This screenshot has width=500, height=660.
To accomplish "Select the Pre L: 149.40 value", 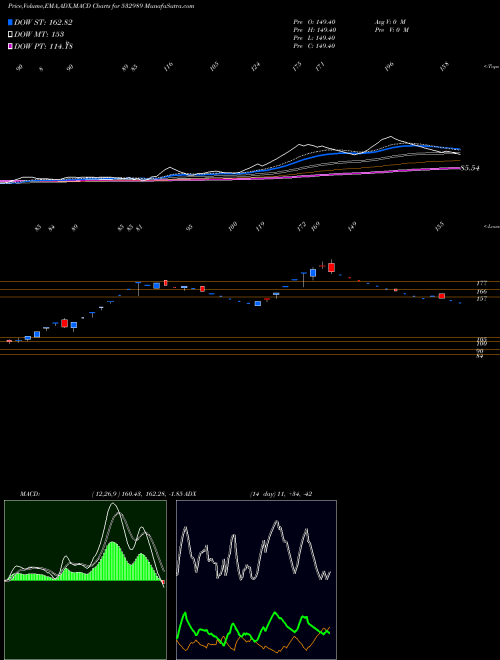I will 314,38.
